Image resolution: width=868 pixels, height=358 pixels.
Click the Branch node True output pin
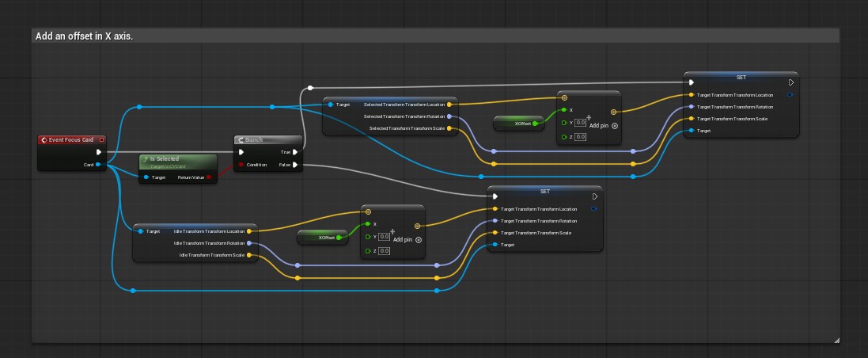(x=296, y=152)
